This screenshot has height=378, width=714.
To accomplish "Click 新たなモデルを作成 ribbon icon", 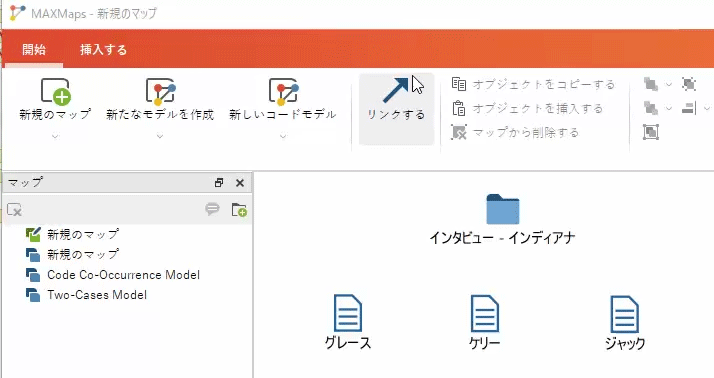I will coord(160,91).
